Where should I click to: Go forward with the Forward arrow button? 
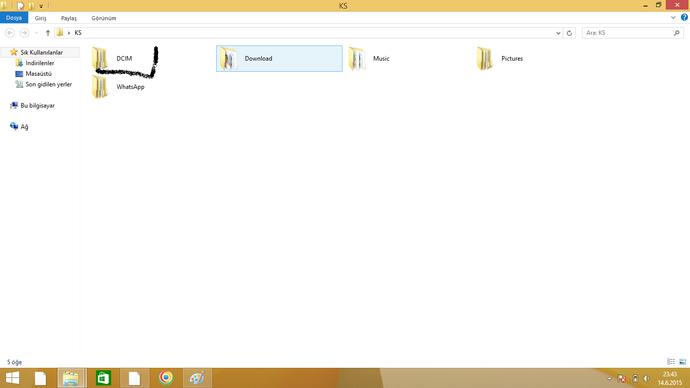click(25, 33)
